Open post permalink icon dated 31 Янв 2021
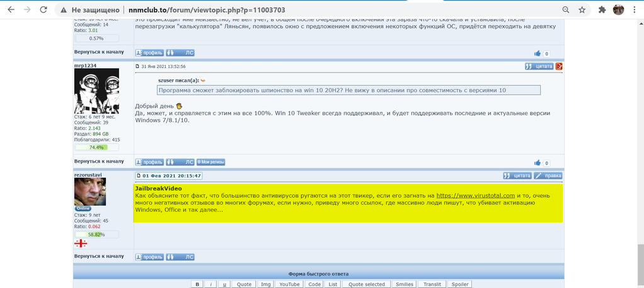The width and height of the screenshot is (644, 288). [x=138, y=66]
